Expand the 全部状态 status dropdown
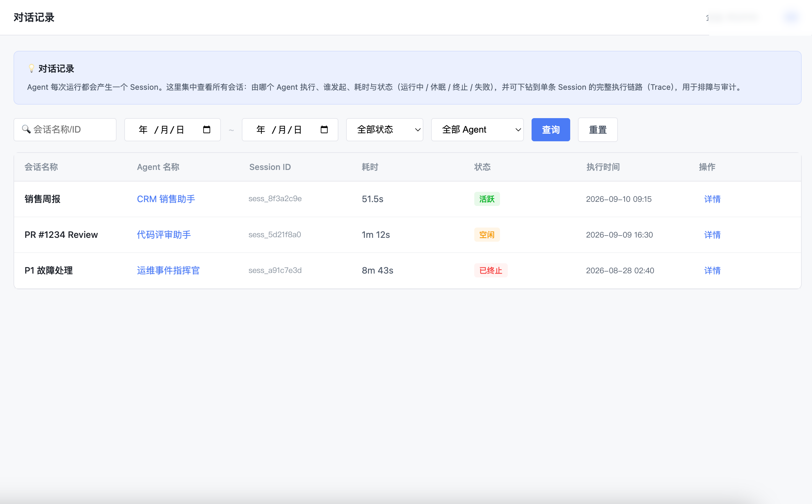 tap(384, 129)
